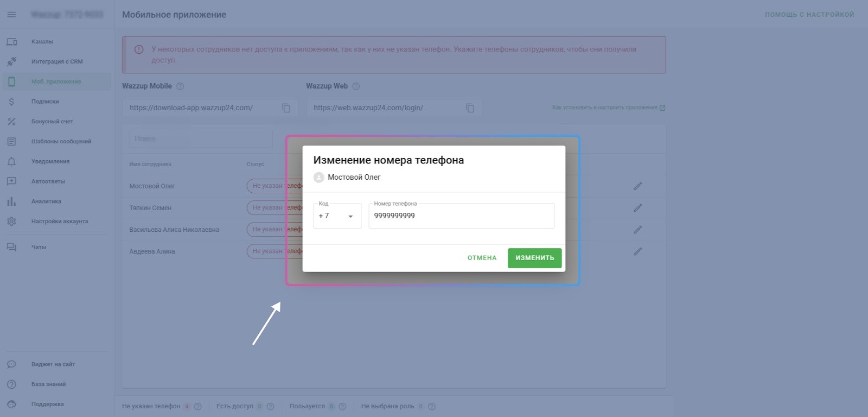Copy the Wazzup Mobile download link

[286, 108]
